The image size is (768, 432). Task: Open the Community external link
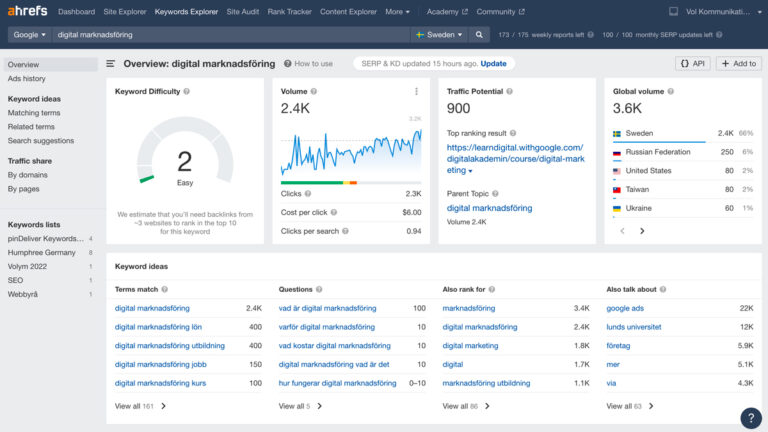[x=500, y=11]
